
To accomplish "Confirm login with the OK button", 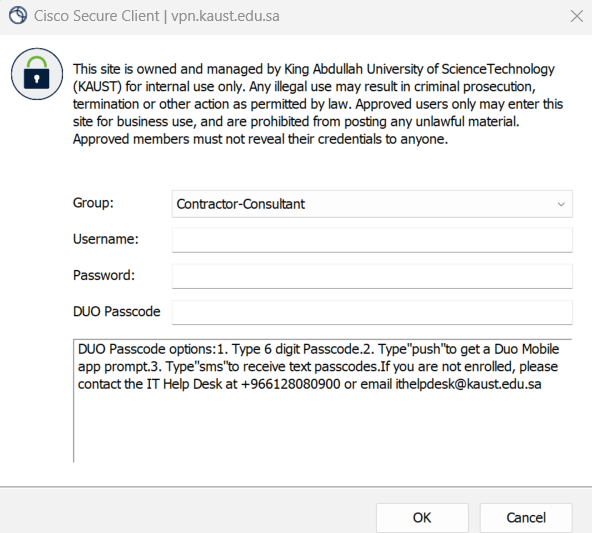I will pos(422,518).
